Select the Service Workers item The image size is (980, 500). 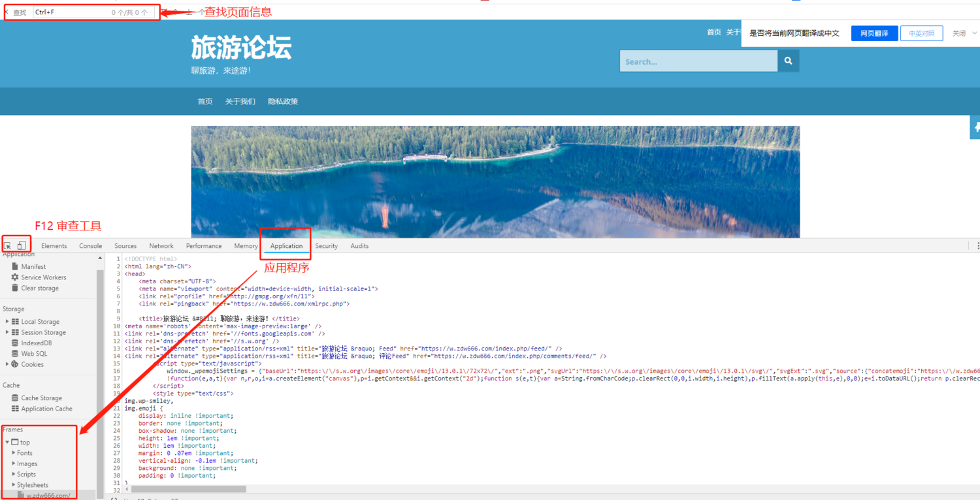(44, 277)
